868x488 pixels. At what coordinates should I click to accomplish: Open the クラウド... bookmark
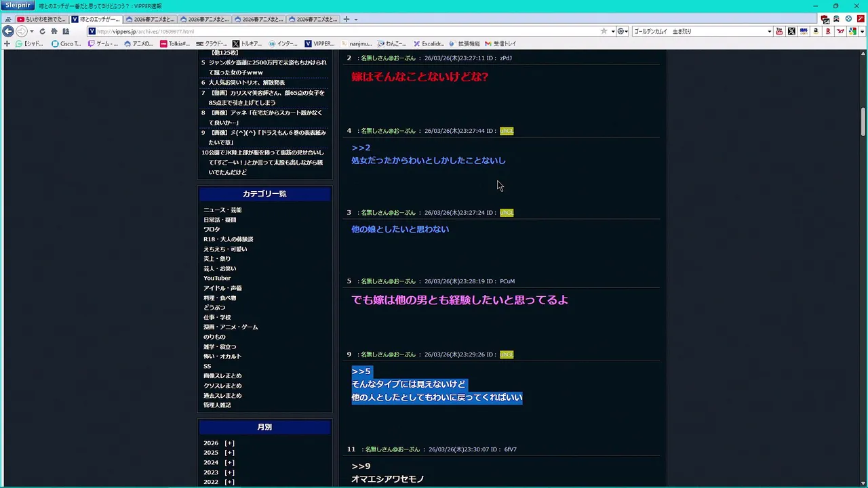(212, 43)
